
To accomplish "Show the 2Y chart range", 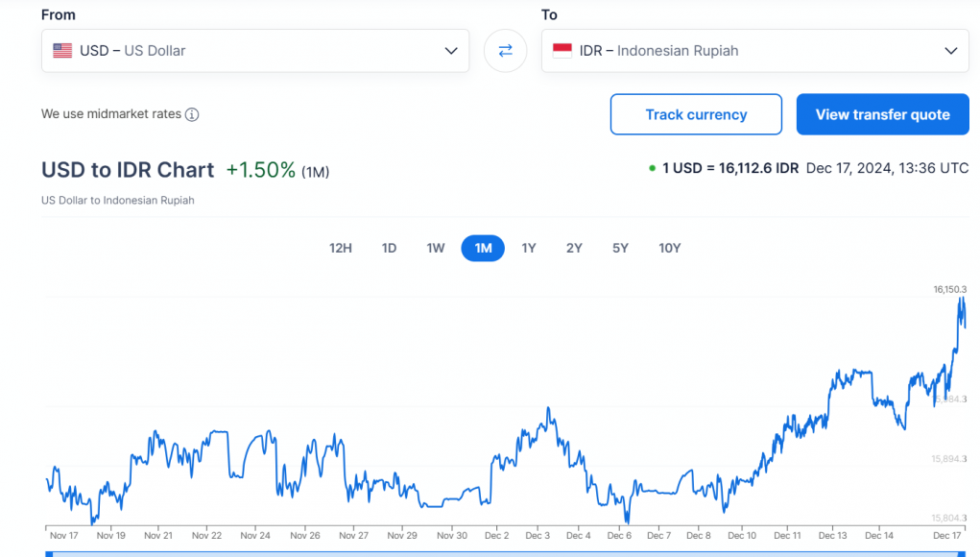I will 574,248.
